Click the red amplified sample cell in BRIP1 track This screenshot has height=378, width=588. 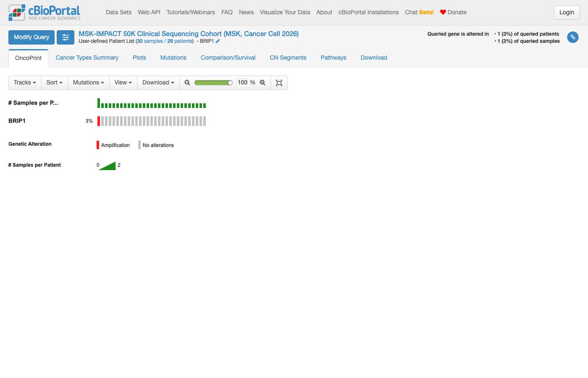pyautogui.click(x=99, y=121)
